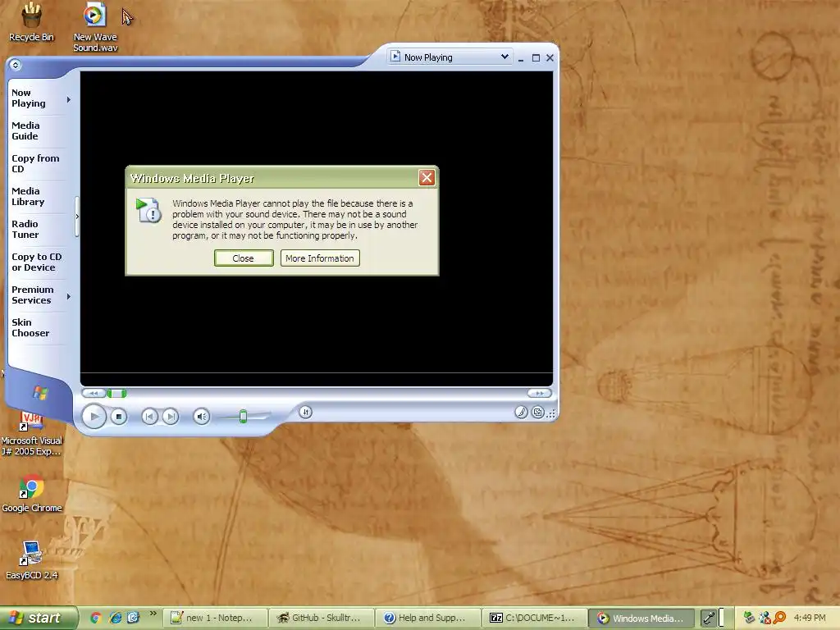Image resolution: width=840 pixels, height=630 pixels.
Task: Open the Media Guide tab
Action: click(x=25, y=130)
